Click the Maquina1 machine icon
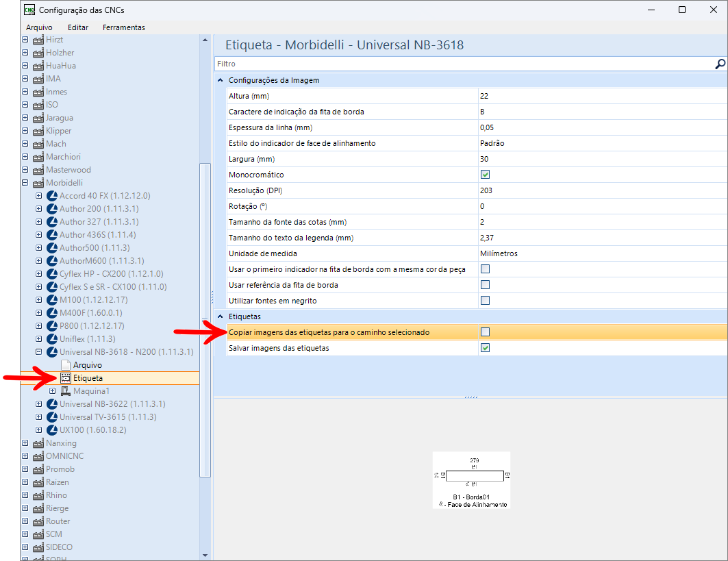This screenshot has height=561, width=728. click(66, 391)
